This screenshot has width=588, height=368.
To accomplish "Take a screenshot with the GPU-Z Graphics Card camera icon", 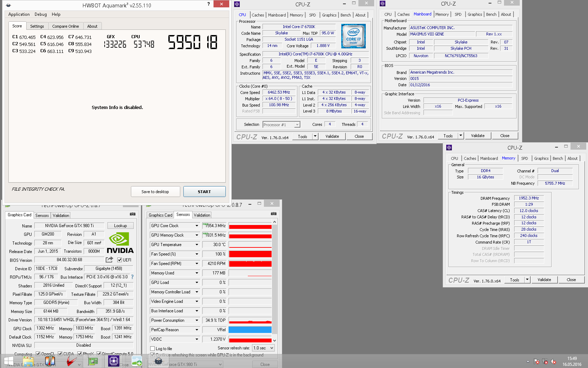I will coord(133,214).
